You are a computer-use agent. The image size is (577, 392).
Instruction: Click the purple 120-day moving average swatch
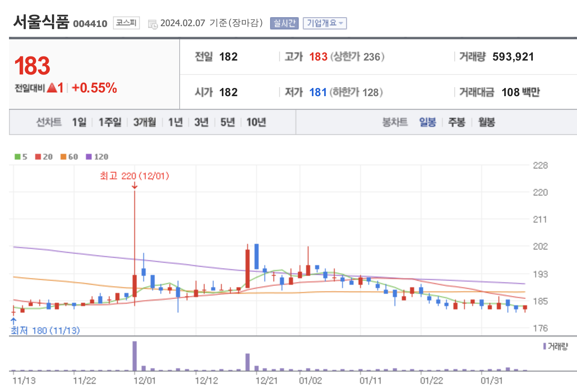click(89, 157)
